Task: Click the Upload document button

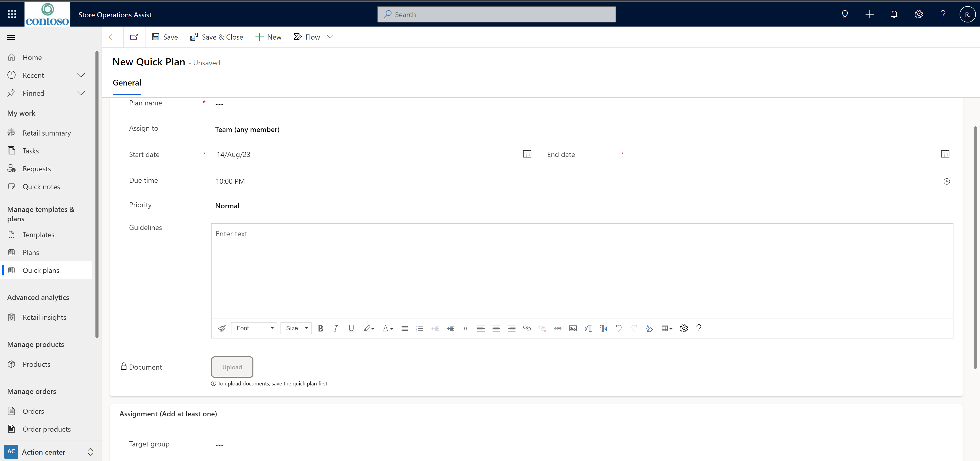Action: (232, 367)
